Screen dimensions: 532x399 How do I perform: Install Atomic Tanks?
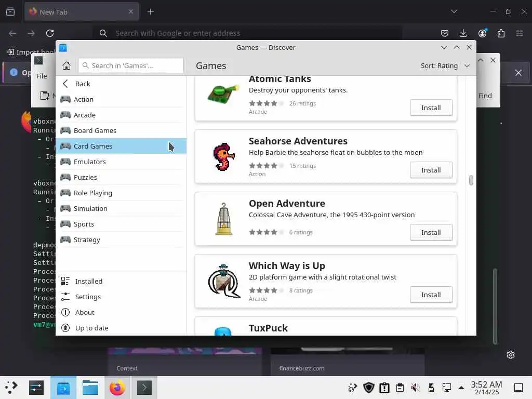[431, 108]
